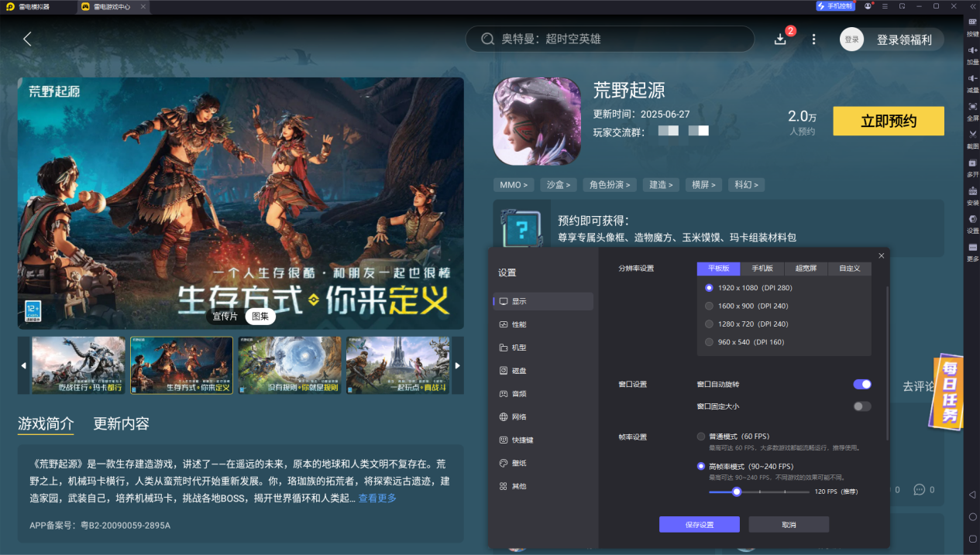This screenshot has height=555, width=980.
Task: Open 快捷键 settings section
Action: point(543,440)
